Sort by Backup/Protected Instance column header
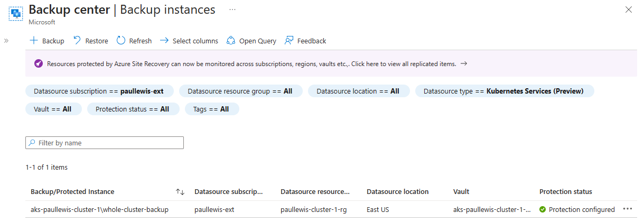Viewport: 644px width, 222px height. tap(72, 191)
